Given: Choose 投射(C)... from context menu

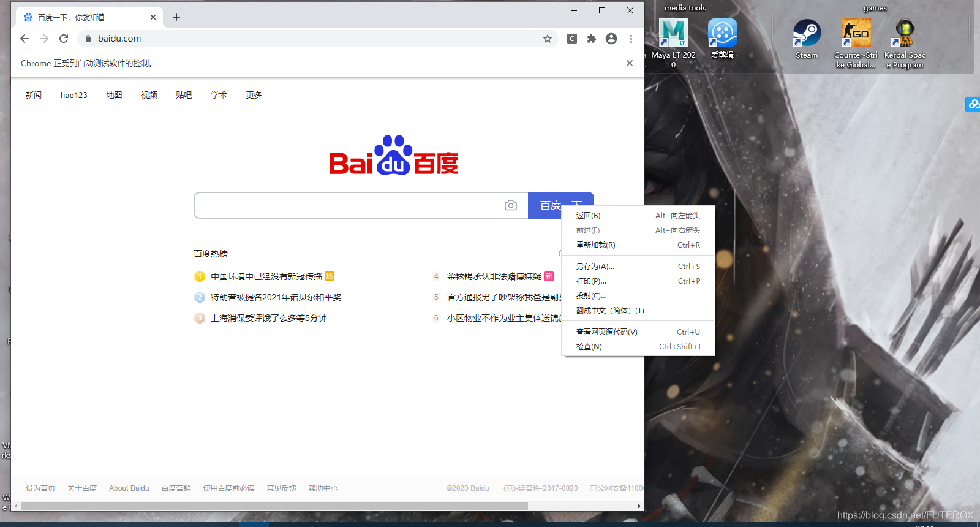Looking at the screenshot, I should point(638,296).
